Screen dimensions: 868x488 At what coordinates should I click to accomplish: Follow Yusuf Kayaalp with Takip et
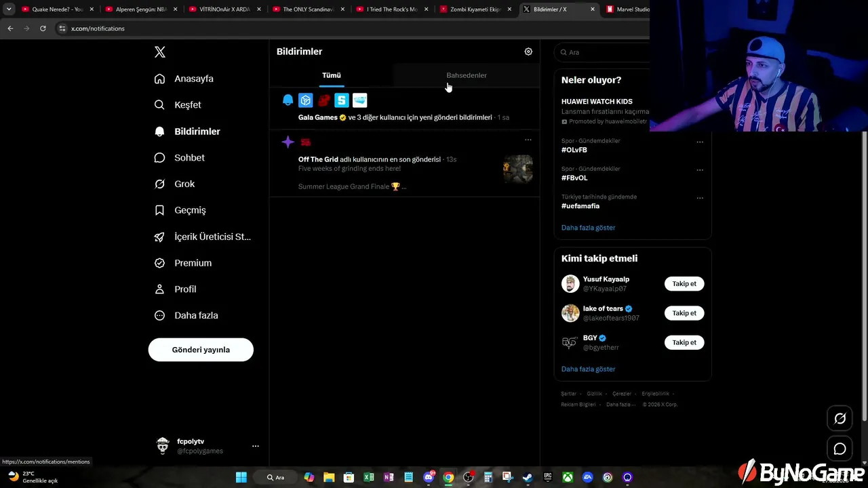click(x=684, y=284)
